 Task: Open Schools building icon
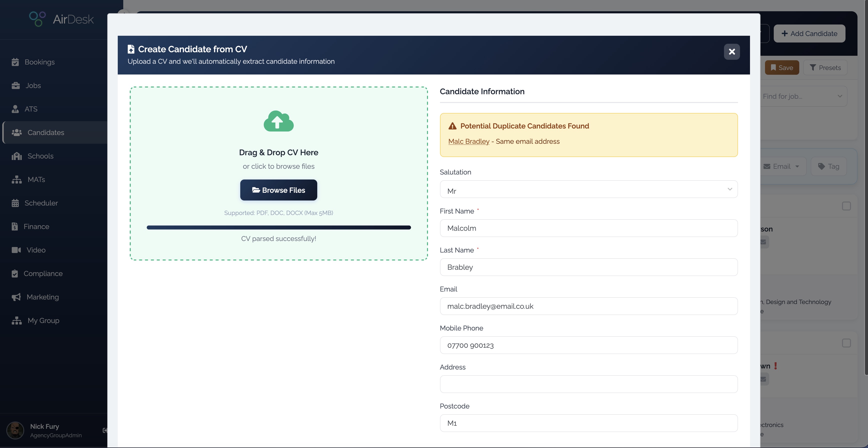click(x=16, y=156)
